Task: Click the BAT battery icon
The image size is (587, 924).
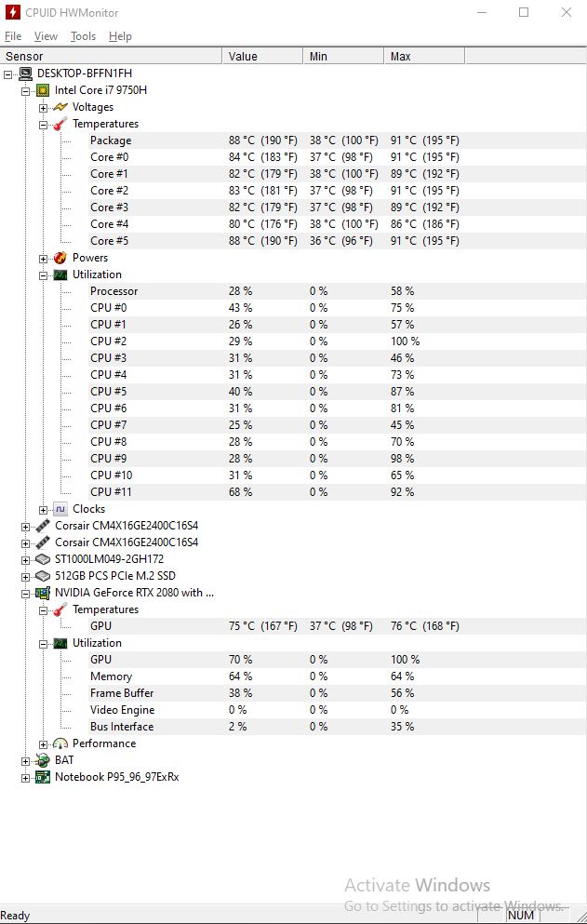Action: click(43, 760)
